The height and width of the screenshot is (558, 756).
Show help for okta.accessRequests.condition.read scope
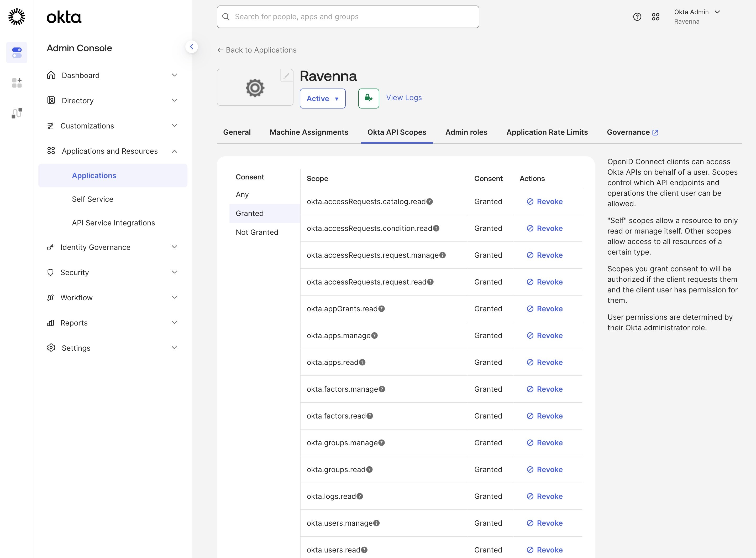click(x=436, y=228)
